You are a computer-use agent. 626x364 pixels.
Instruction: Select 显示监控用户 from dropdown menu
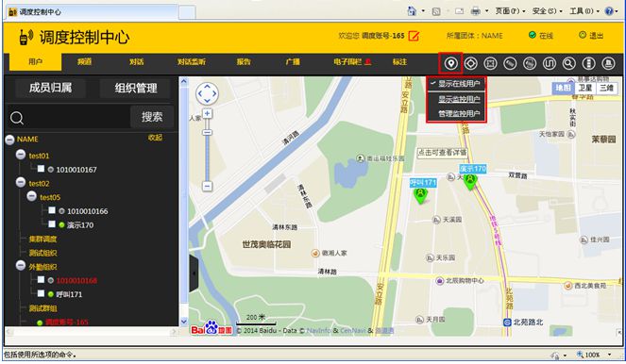(459, 99)
